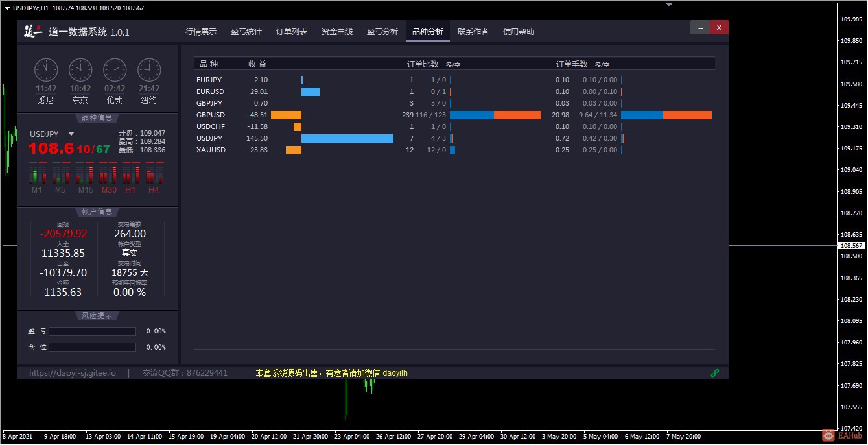Select the EURUSD row

pos(454,91)
